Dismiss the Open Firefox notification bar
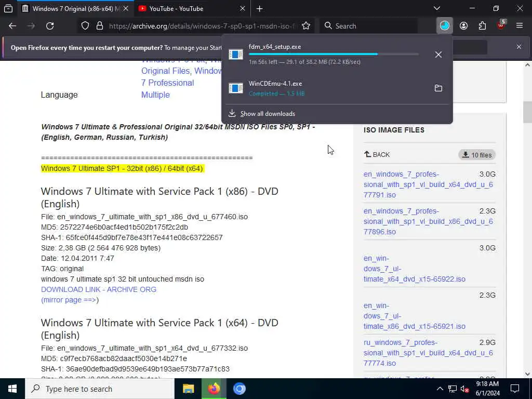Viewport: 532px width, 399px height. click(519, 47)
